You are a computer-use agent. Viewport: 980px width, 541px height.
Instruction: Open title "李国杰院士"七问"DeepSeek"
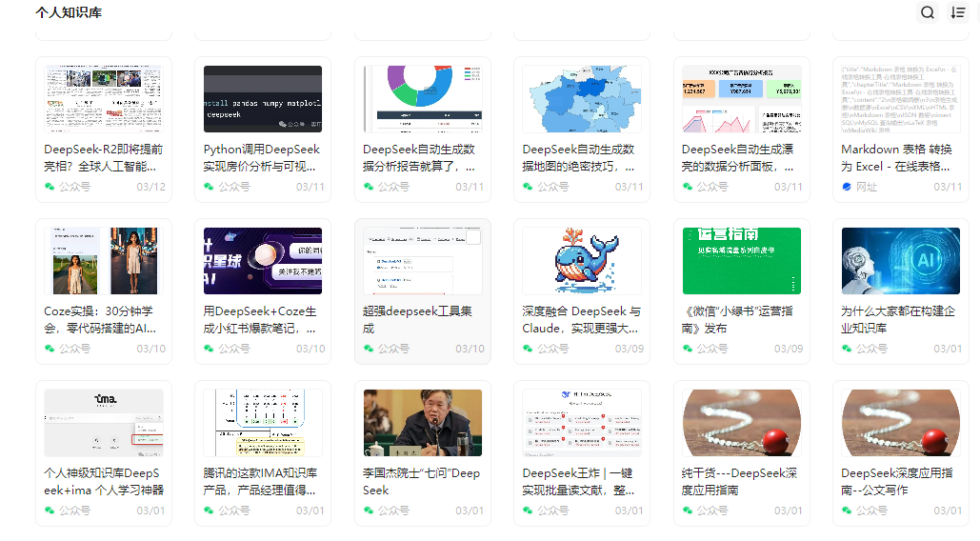pos(421,482)
